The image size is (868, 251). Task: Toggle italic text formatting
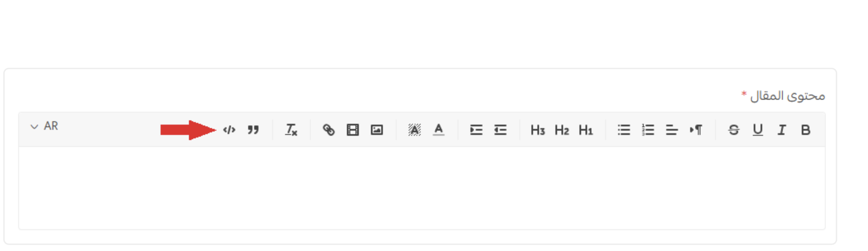(x=781, y=130)
